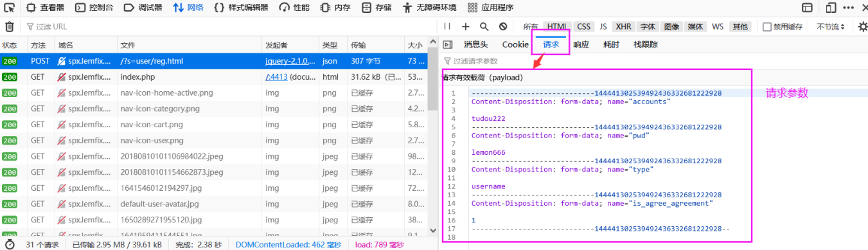Open the /:4413 initiator link

point(276,77)
